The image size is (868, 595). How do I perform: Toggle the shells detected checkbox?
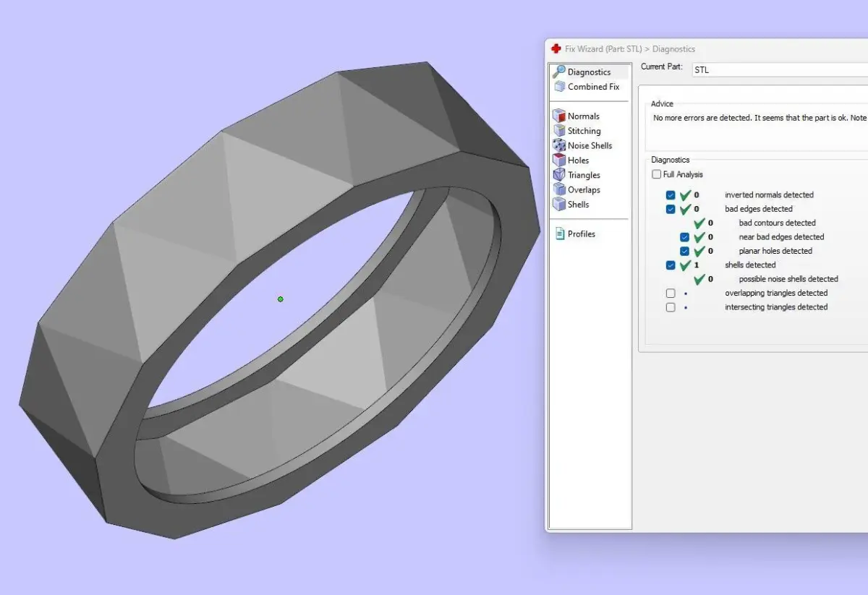[671, 265]
